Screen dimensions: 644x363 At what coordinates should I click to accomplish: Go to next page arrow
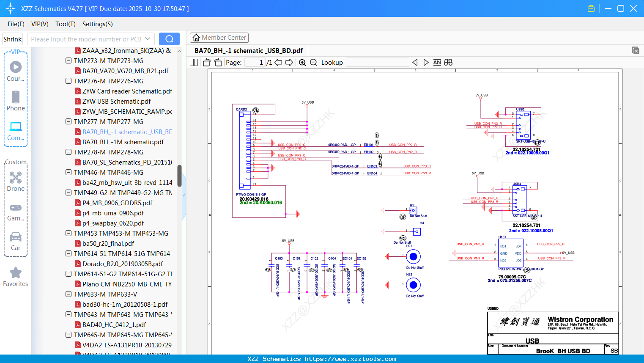[289, 63]
